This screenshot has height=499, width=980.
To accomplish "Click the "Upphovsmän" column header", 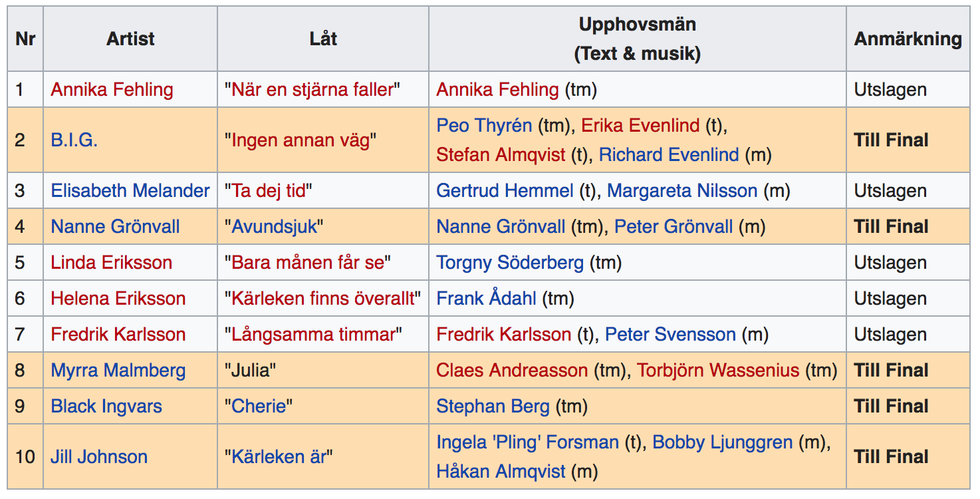I will pyautogui.click(x=637, y=25).
